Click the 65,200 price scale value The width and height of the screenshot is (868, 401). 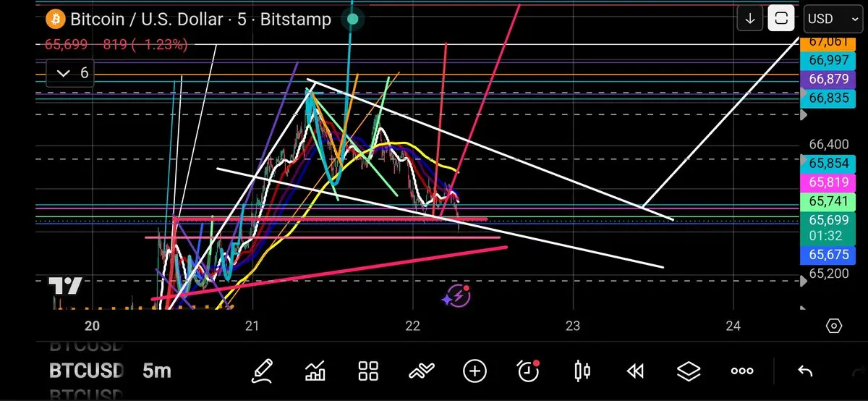click(x=828, y=274)
